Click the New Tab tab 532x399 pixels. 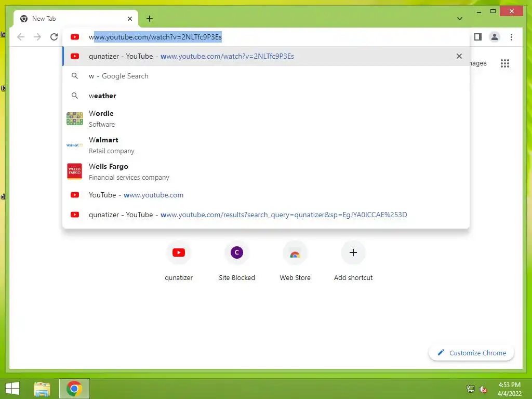coord(76,19)
